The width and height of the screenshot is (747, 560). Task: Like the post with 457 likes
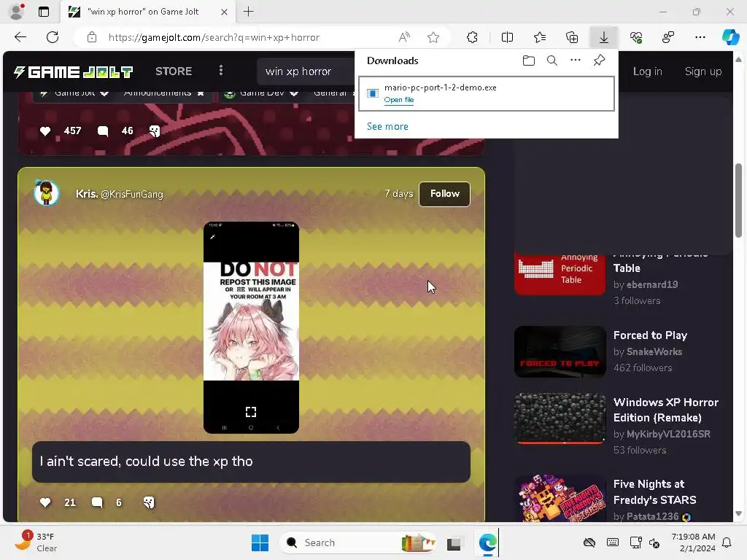(x=45, y=131)
